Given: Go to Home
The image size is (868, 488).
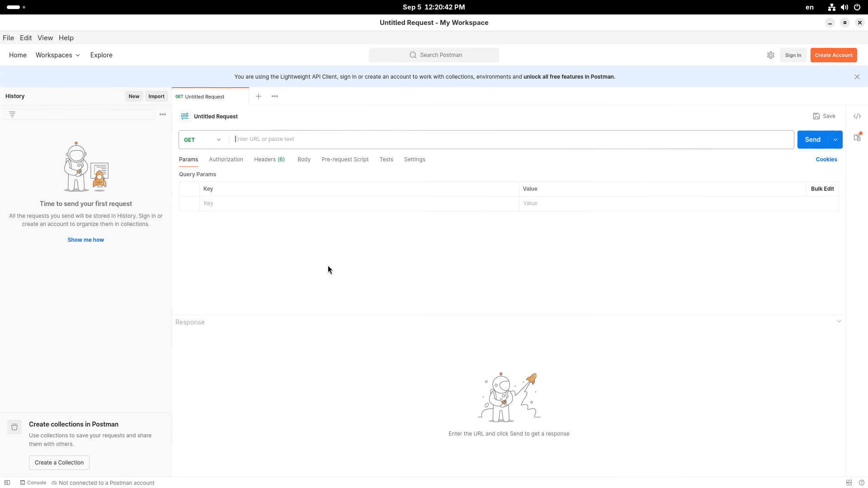Looking at the screenshot, I should [x=18, y=55].
